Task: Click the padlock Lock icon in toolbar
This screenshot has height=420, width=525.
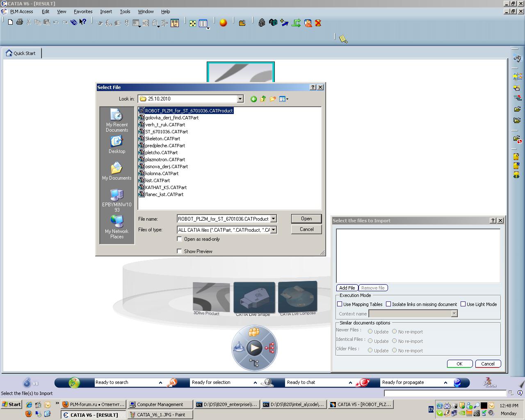Action: pos(262,23)
